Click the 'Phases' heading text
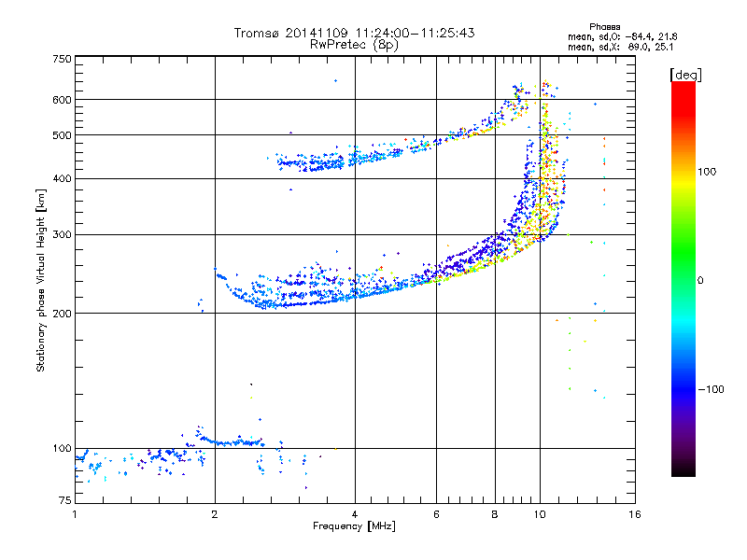747x560 pixels. [604, 27]
